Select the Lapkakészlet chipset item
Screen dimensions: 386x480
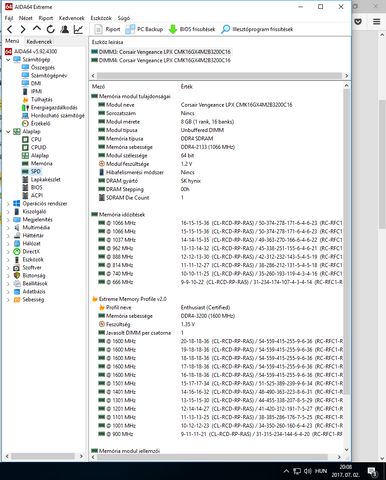41,179
